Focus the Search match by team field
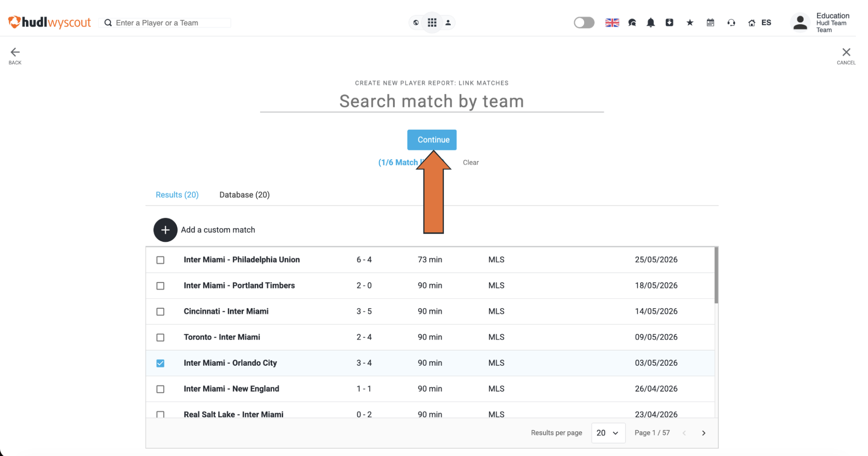This screenshot has width=868, height=456. (x=432, y=101)
